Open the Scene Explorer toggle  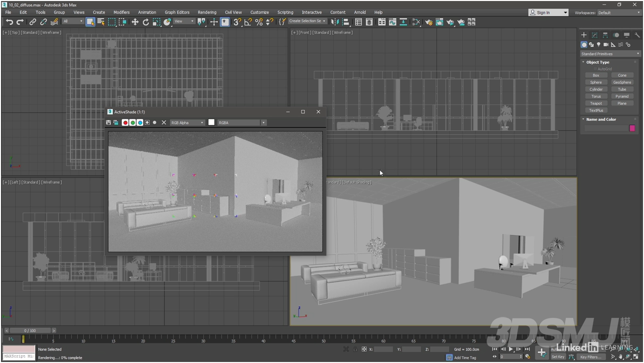point(359,22)
